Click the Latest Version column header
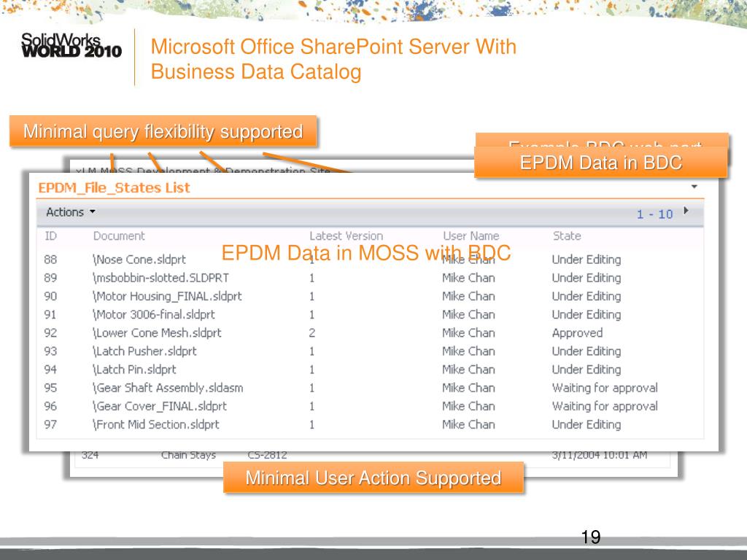 coord(347,236)
